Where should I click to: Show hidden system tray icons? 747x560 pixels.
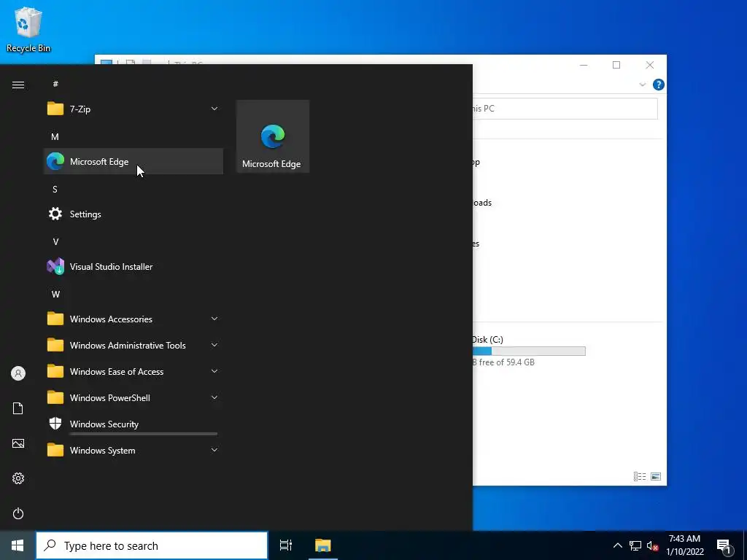pyautogui.click(x=617, y=545)
